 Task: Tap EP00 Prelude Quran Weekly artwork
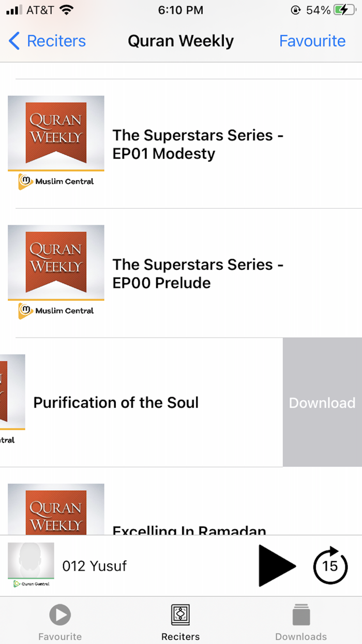(56, 272)
